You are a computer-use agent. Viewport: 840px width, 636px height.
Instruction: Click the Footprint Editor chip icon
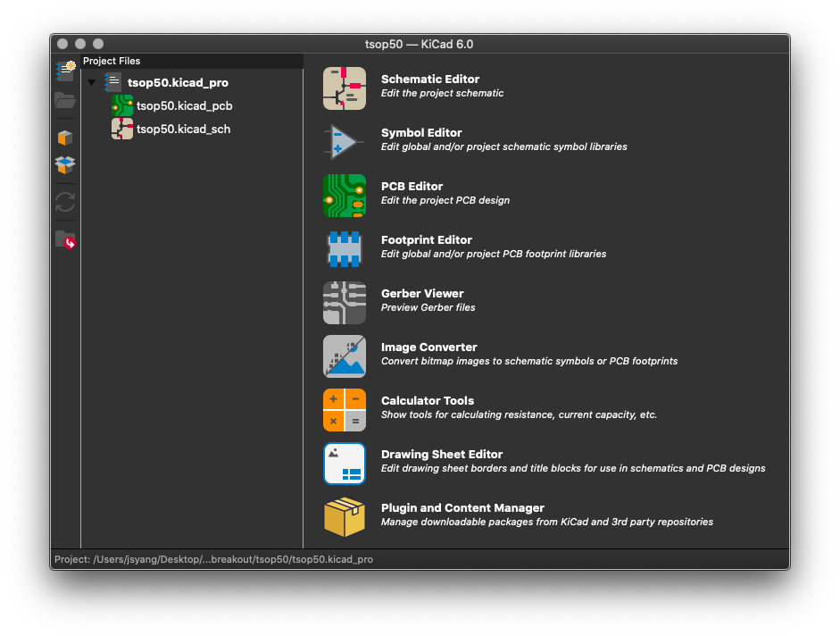[x=344, y=249]
